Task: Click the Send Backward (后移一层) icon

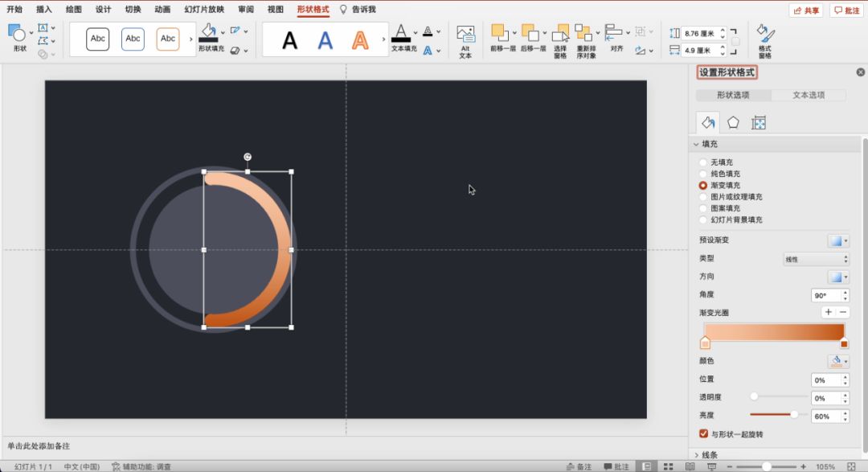Action: click(x=531, y=33)
